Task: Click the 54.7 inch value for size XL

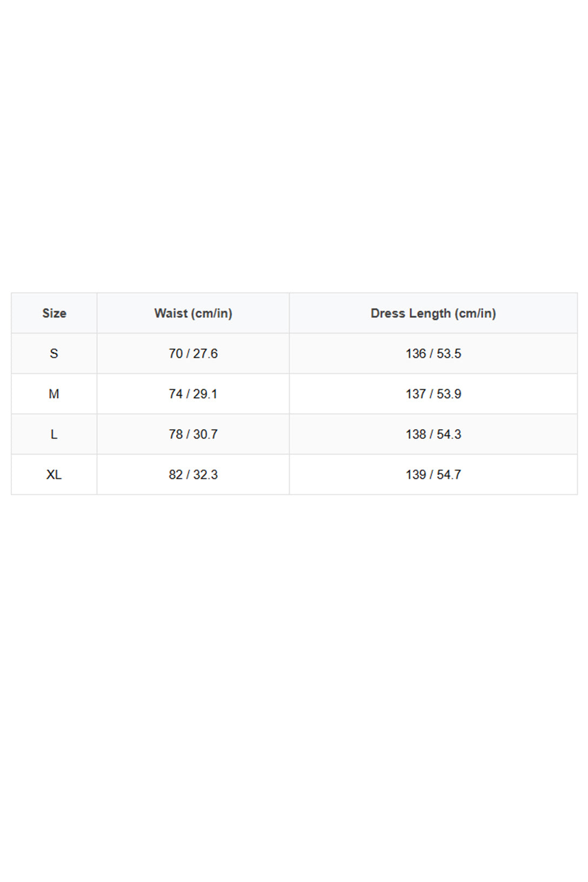Action: click(449, 475)
